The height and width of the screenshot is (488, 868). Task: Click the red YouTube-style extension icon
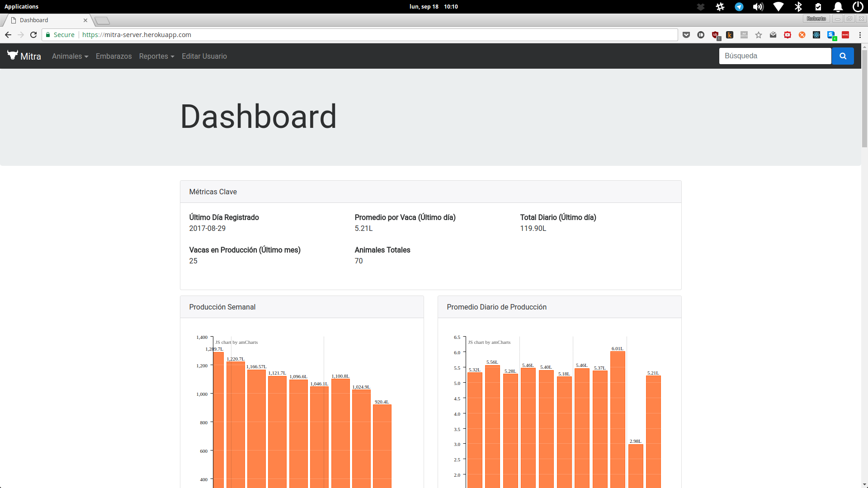point(788,35)
